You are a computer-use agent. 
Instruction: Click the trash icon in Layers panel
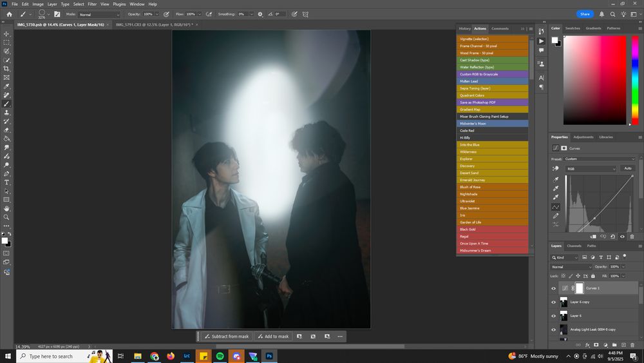click(632, 346)
